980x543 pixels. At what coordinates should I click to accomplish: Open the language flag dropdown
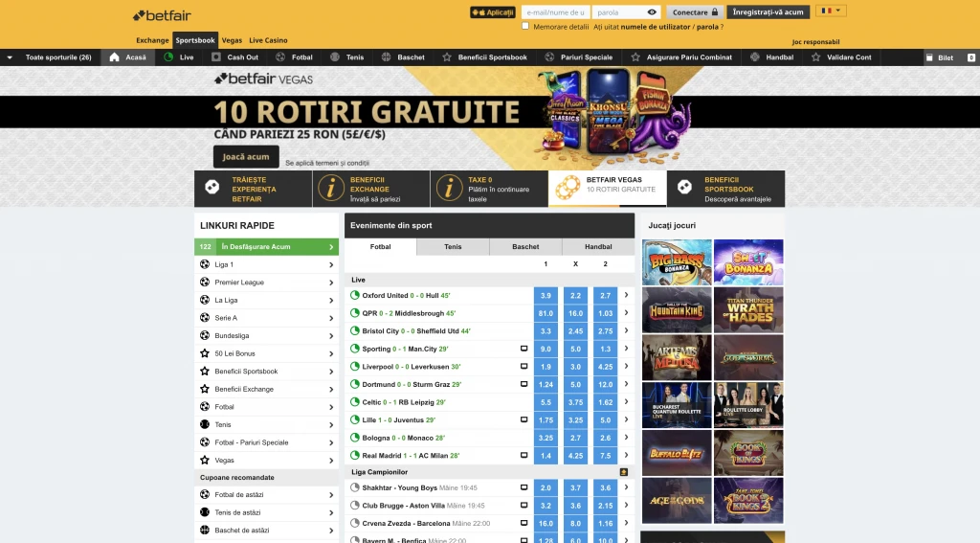pyautogui.click(x=830, y=11)
